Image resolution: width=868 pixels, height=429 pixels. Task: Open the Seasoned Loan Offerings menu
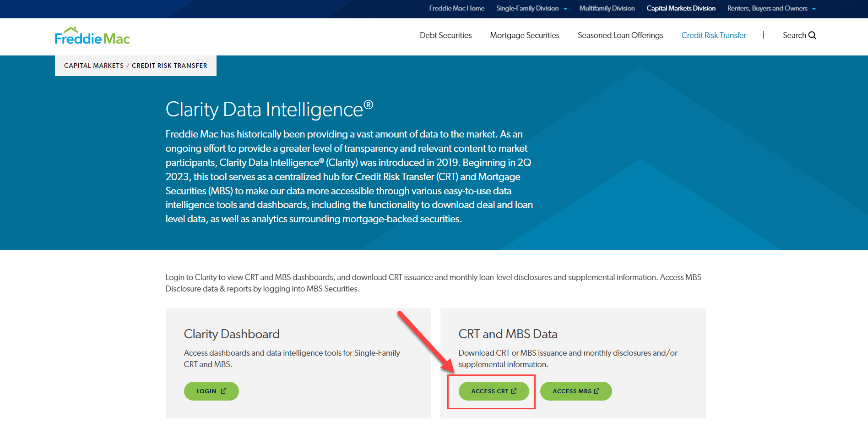[620, 35]
